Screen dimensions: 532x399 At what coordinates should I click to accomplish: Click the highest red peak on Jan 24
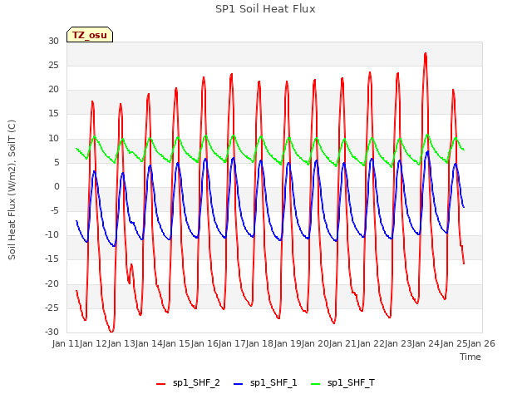(x=426, y=53)
